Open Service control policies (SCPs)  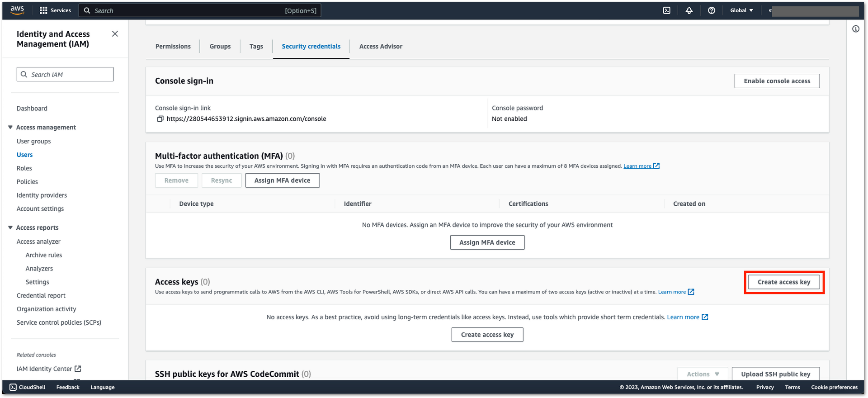pyautogui.click(x=59, y=322)
